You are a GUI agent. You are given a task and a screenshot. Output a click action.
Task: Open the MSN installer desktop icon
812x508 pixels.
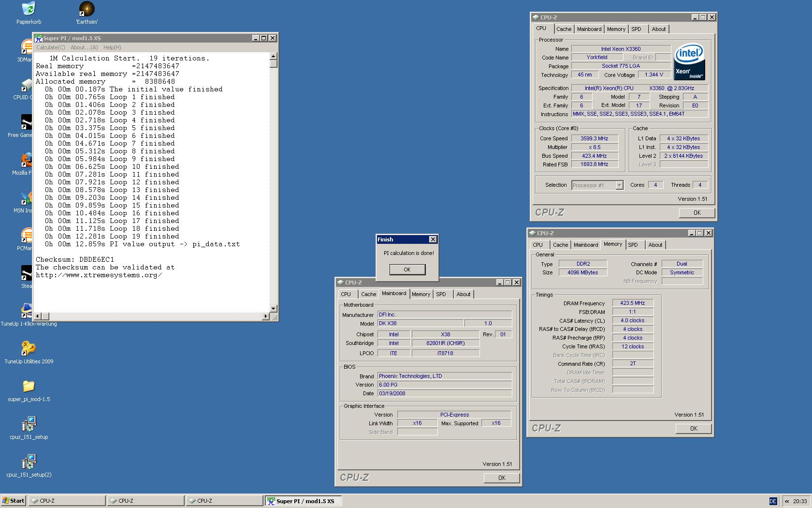point(26,198)
